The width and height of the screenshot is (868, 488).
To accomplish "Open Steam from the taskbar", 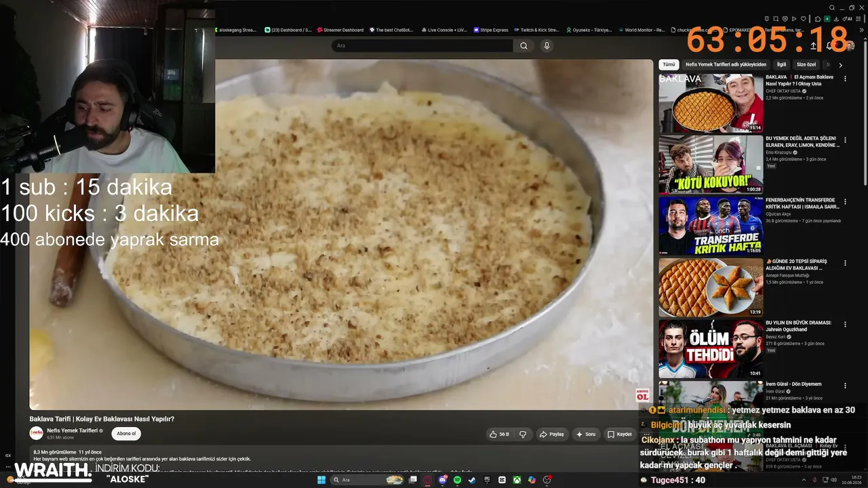I will click(472, 480).
